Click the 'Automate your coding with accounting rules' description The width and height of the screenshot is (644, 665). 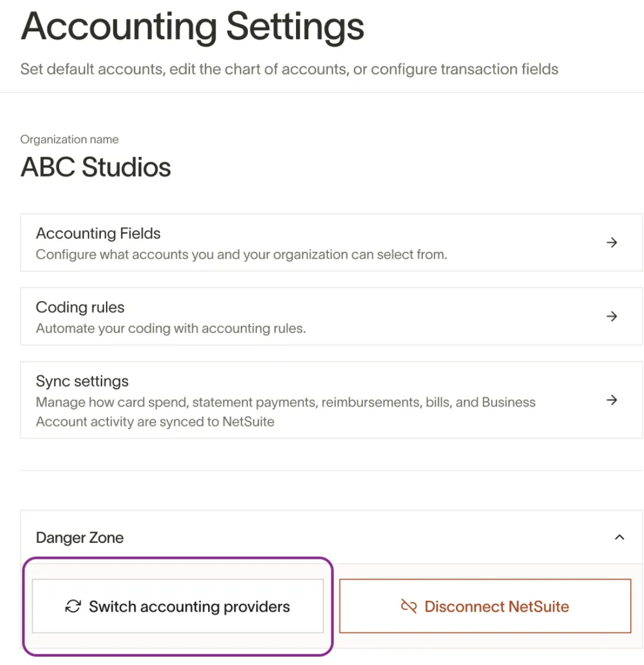point(171,328)
